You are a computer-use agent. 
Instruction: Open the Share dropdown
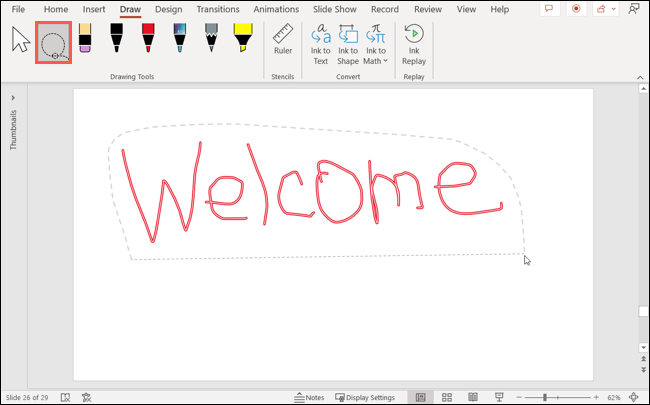click(x=606, y=9)
